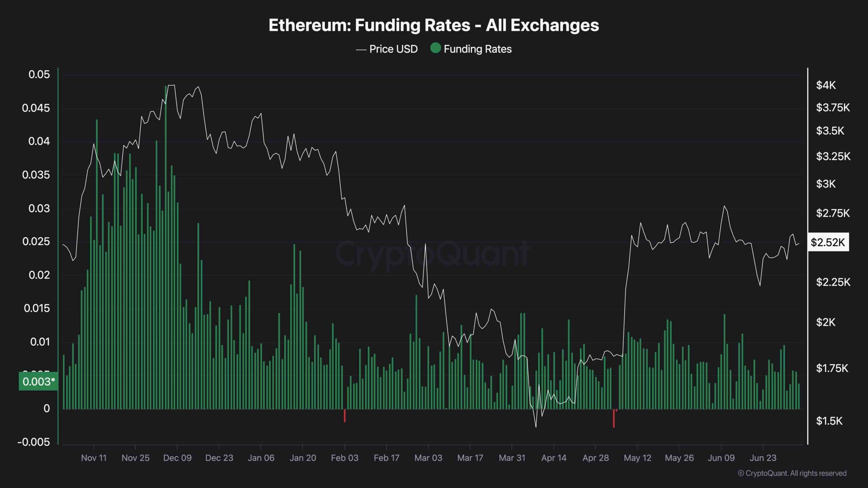Select the Nov 11 date label
Image resolution: width=868 pixels, height=488 pixels.
point(94,458)
